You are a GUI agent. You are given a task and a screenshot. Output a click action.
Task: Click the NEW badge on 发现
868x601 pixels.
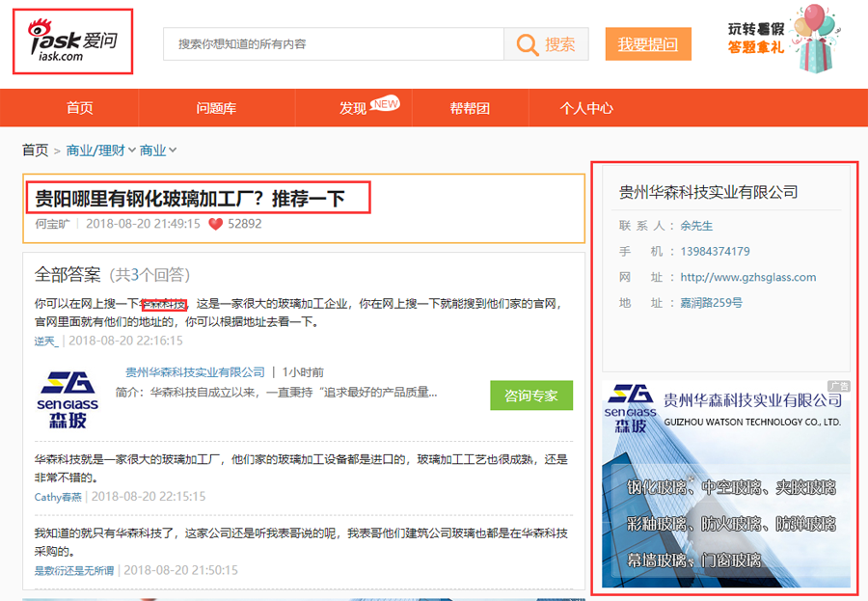pos(385,103)
